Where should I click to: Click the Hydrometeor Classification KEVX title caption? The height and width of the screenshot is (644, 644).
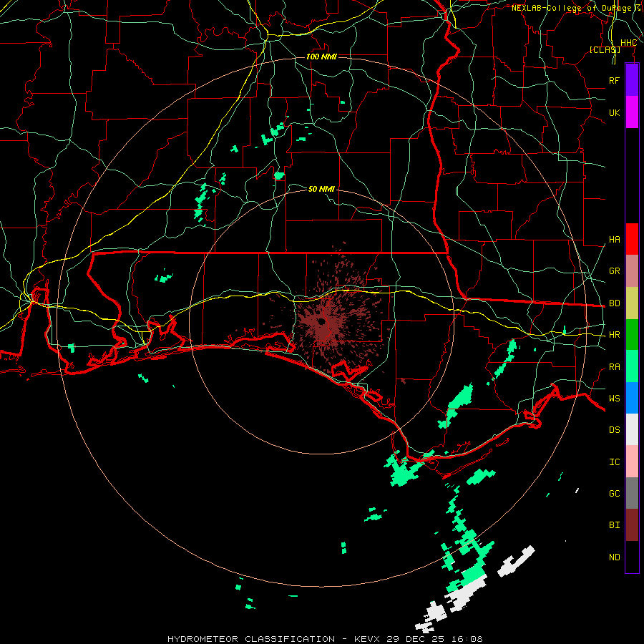[325, 639]
